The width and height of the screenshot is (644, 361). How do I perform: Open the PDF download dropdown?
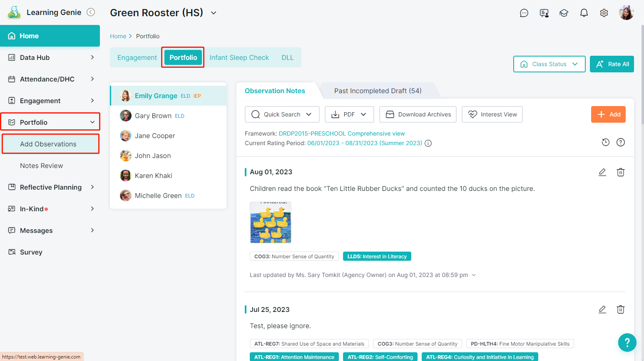tap(349, 114)
